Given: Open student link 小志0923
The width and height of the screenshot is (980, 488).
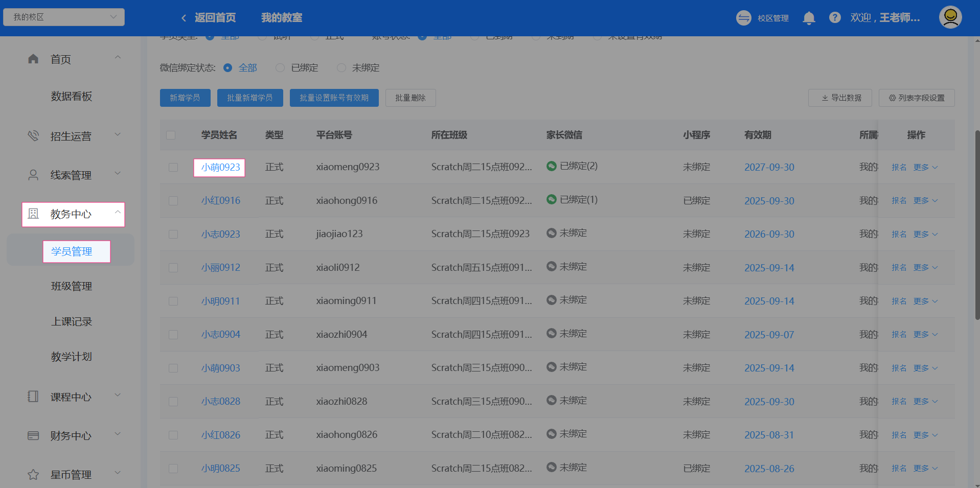Looking at the screenshot, I should click(x=220, y=234).
